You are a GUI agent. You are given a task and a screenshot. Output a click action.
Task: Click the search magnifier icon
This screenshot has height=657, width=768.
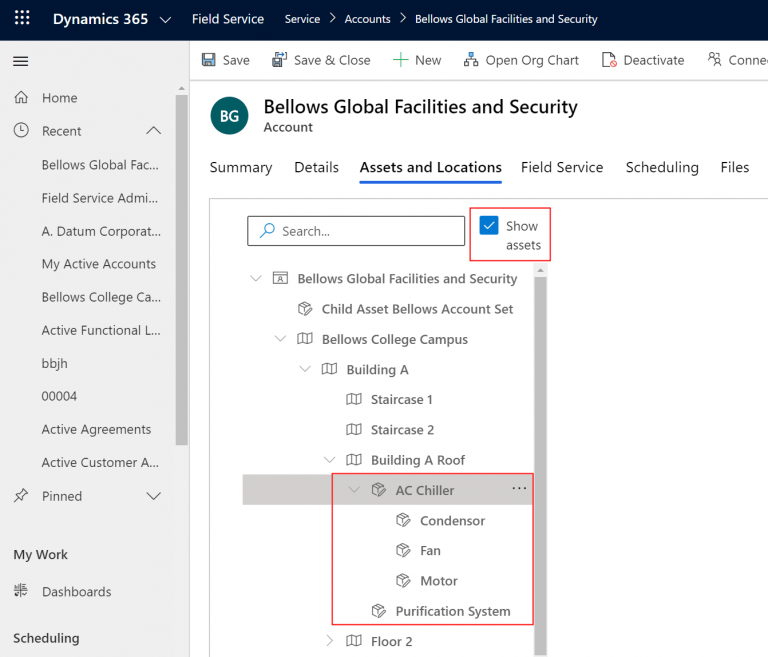pos(267,230)
